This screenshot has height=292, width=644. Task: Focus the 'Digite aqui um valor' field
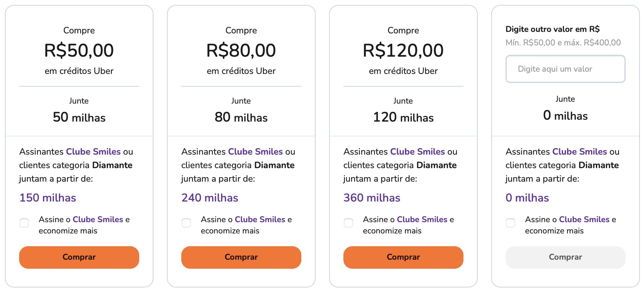(566, 69)
